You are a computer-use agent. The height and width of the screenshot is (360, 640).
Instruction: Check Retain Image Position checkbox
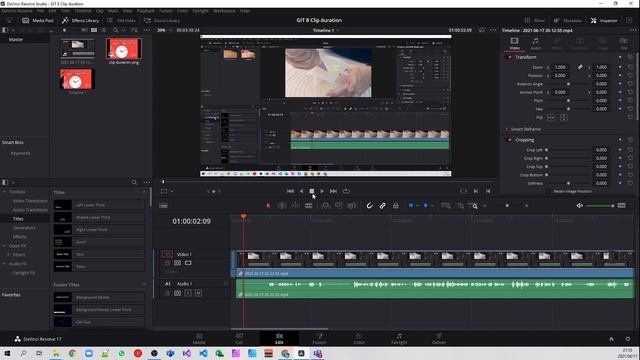coord(549,191)
